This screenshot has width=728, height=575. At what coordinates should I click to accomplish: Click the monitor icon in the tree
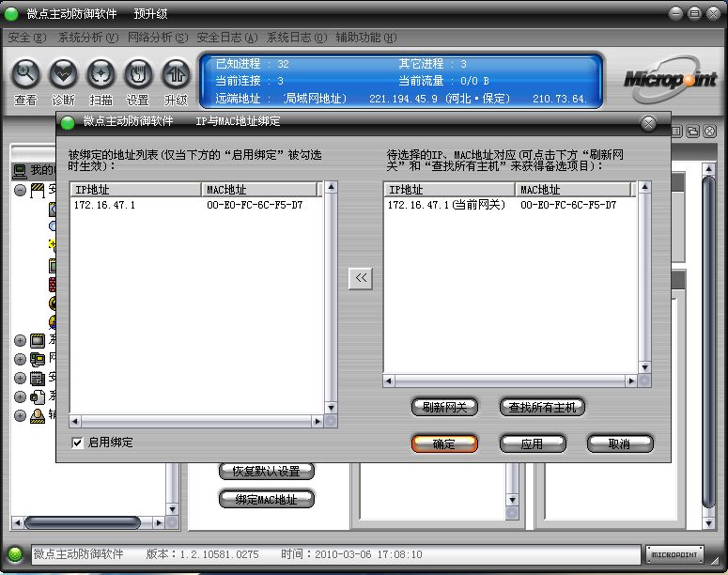click(38, 340)
